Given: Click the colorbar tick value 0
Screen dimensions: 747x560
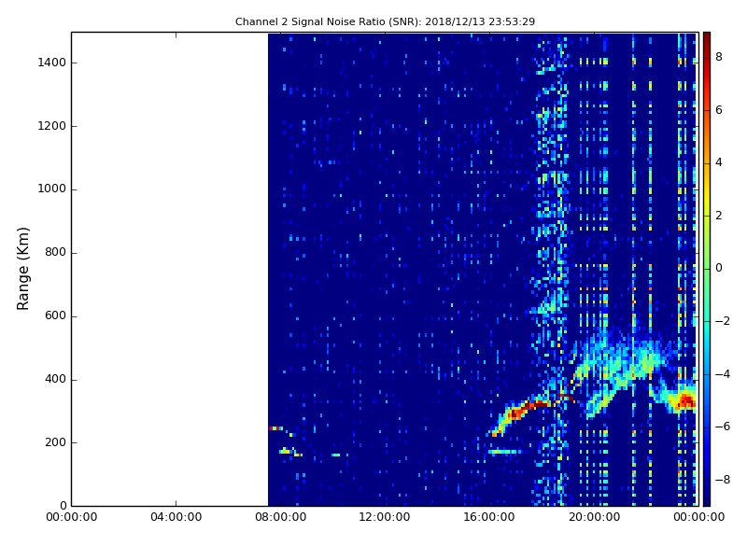Looking at the screenshot, I should click(719, 268).
